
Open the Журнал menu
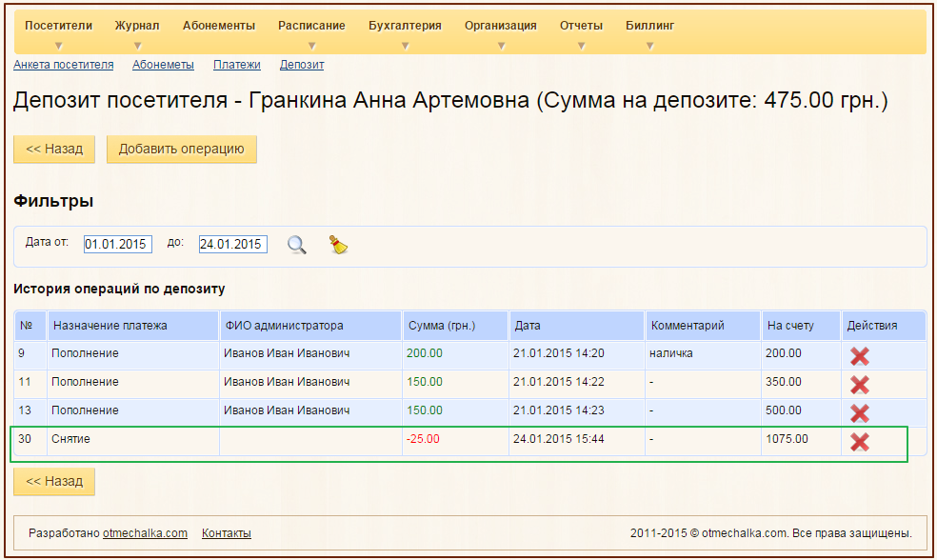point(137,26)
